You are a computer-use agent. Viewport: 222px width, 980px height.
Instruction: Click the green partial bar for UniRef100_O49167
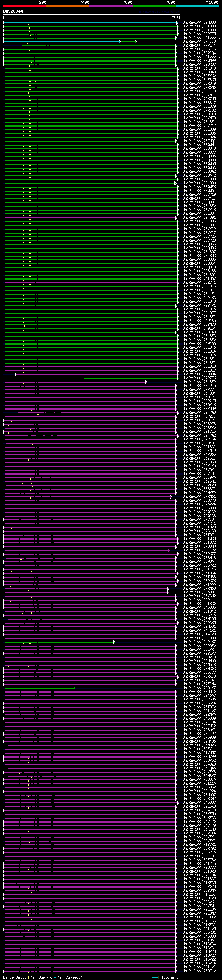tap(60, 642)
